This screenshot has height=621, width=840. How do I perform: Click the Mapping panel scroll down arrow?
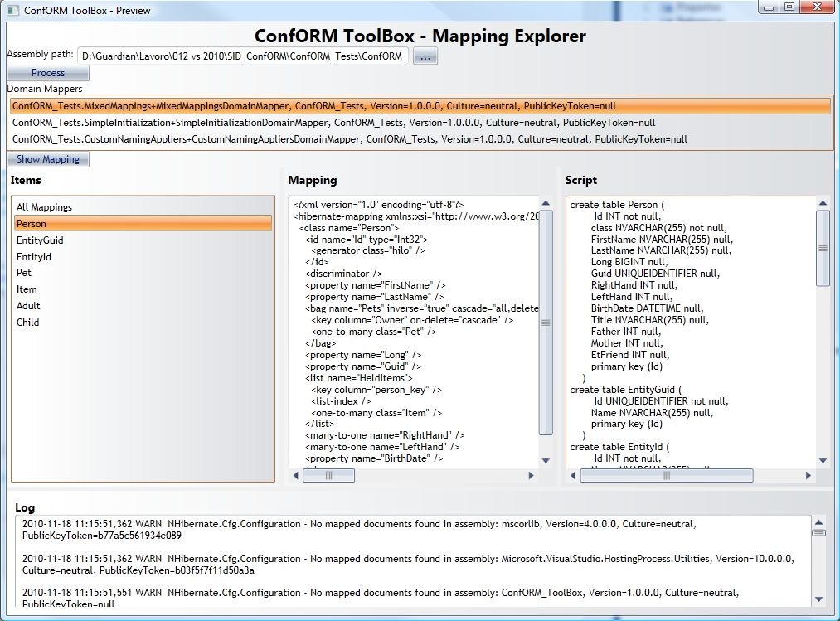click(x=546, y=461)
